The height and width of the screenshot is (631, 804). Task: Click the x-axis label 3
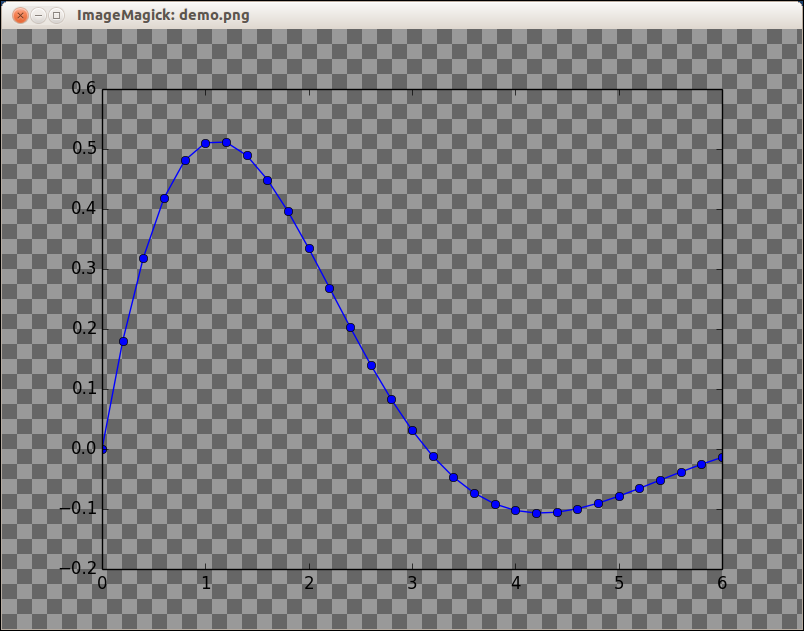pos(412,583)
